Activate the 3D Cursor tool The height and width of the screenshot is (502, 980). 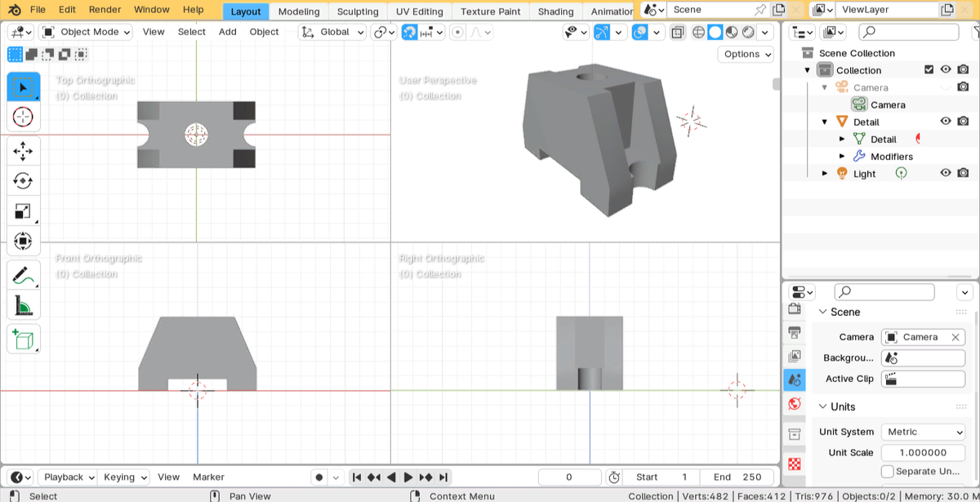point(23,117)
